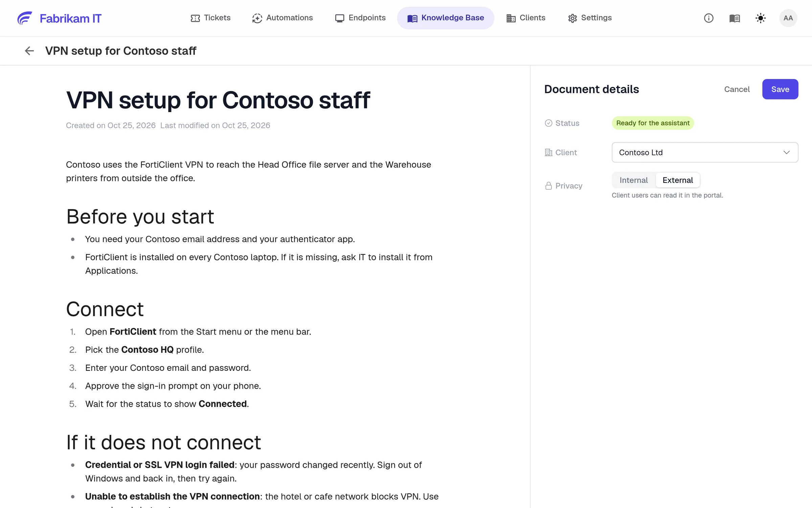Set privacy to External

click(x=677, y=180)
